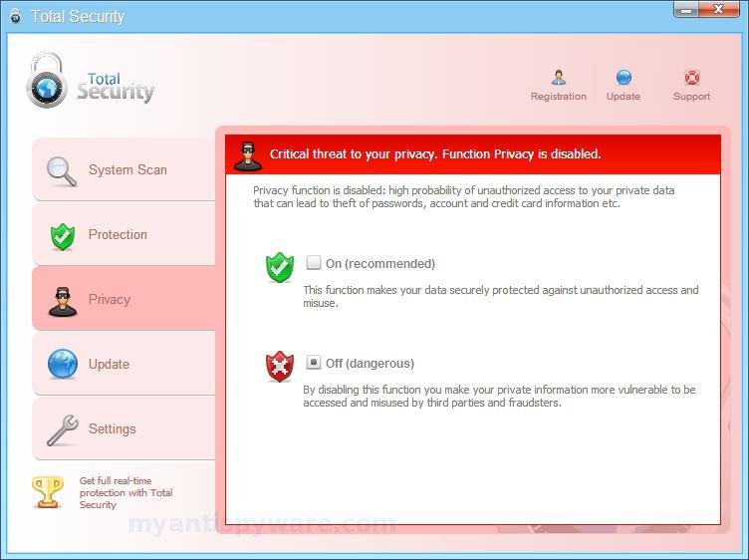
Task: Click the green shield Protection icon in sidebar
Action: point(63,236)
